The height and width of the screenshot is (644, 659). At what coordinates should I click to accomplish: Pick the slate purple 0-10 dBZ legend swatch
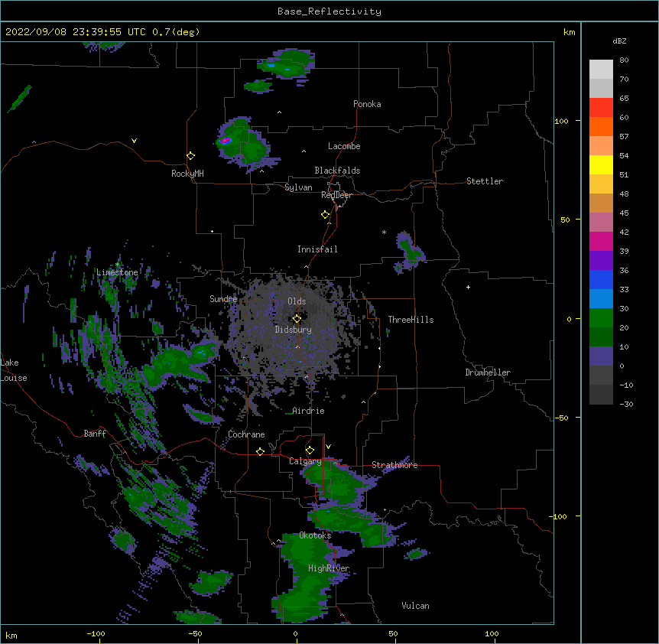coord(601,356)
